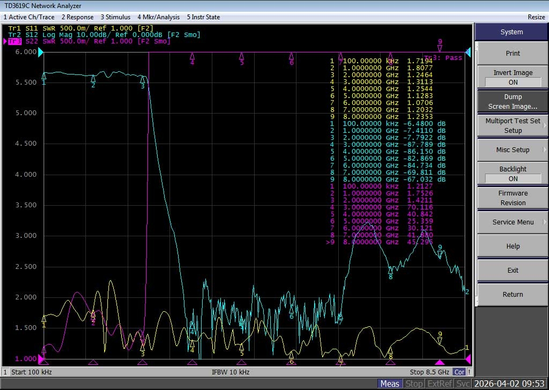Click the System softkey header
This screenshot has height=390, width=549.
point(512,32)
